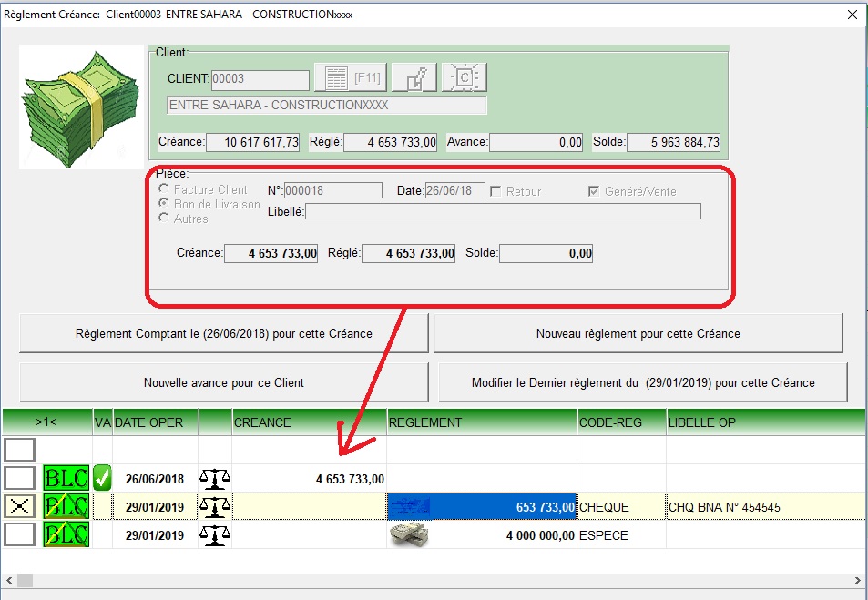The width and height of the screenshot is (868, 600).
Task: Click client Créance field 10 617 617,73
Action: (x=253, y=142)
